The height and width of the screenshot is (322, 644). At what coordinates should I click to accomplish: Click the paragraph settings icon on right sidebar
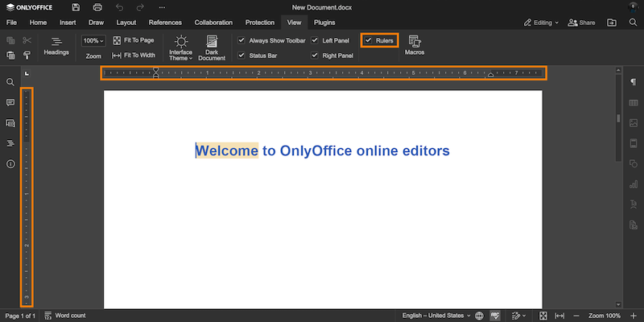pos(633,82)
